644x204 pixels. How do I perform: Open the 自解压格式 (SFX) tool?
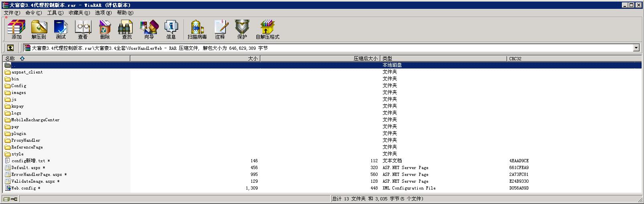pyautogui.click(x=267, y=29)
